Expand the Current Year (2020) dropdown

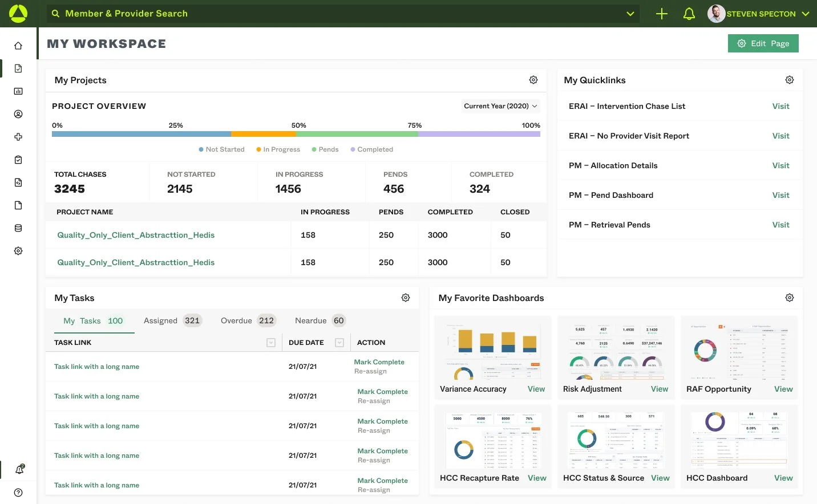(500, 106)
